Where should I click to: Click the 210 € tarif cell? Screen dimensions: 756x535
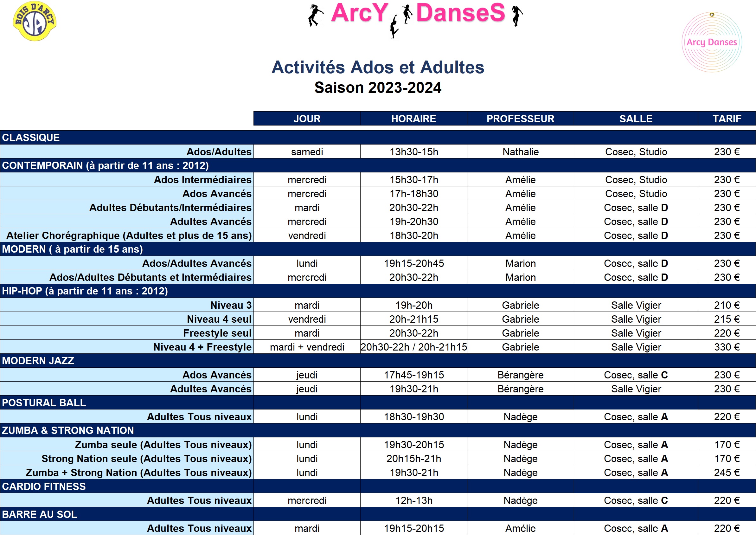pyautogui.click(x=727, y=305)
